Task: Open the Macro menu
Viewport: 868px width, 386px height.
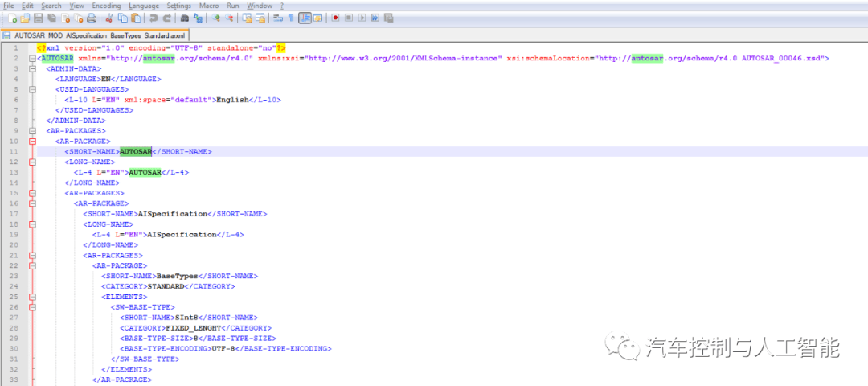Action: 209,6
